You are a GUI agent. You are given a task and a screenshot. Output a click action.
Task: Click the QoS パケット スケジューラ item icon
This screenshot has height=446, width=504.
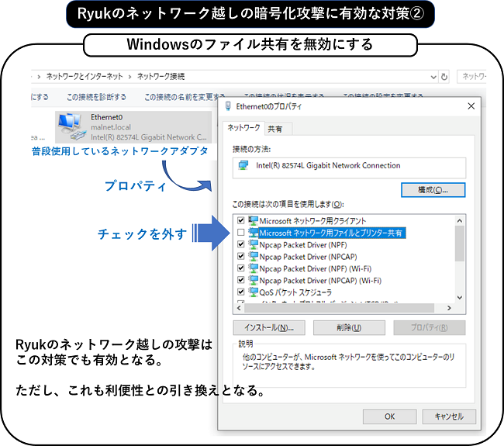point(254,292)
